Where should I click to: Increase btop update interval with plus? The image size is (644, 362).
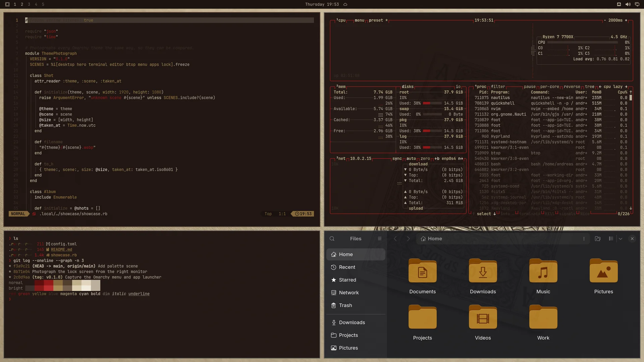click(x=626, y=20)
